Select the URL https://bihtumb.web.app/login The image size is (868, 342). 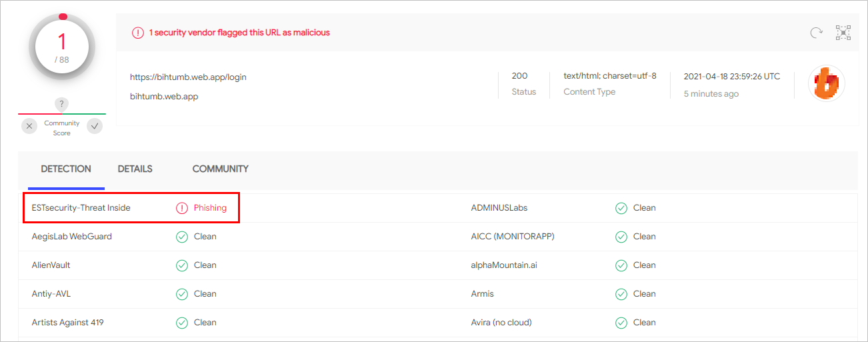point(188,77)
